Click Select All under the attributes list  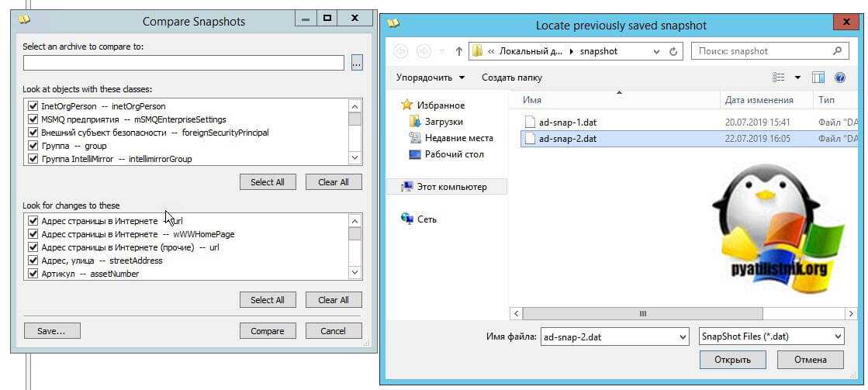coord(268,300)
